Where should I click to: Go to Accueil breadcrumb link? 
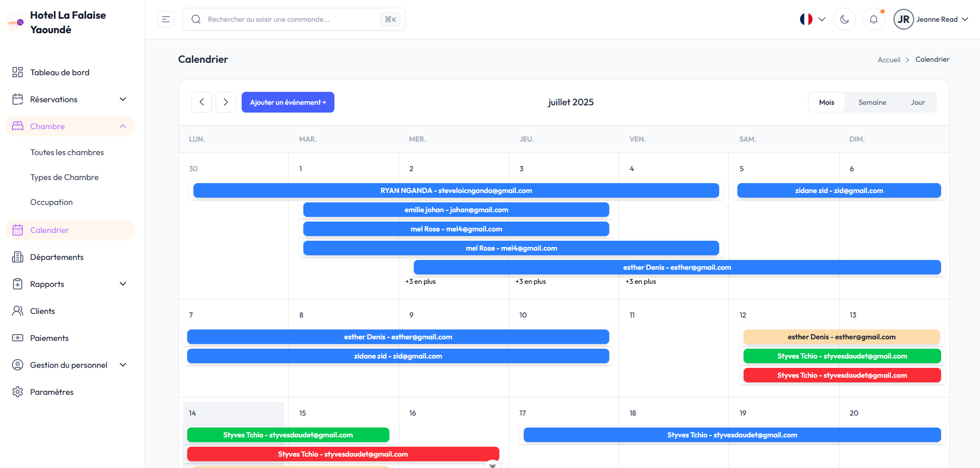click(888, 60)
